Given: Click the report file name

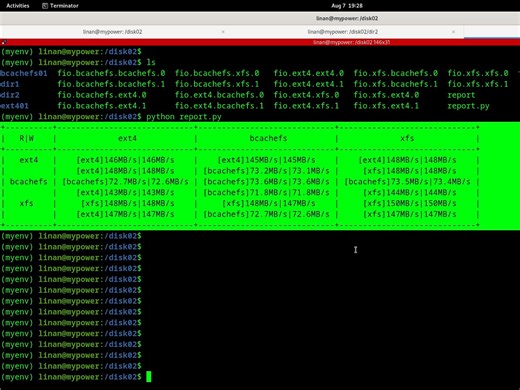Looking at the screenshot, I should [x=461, y=95].
